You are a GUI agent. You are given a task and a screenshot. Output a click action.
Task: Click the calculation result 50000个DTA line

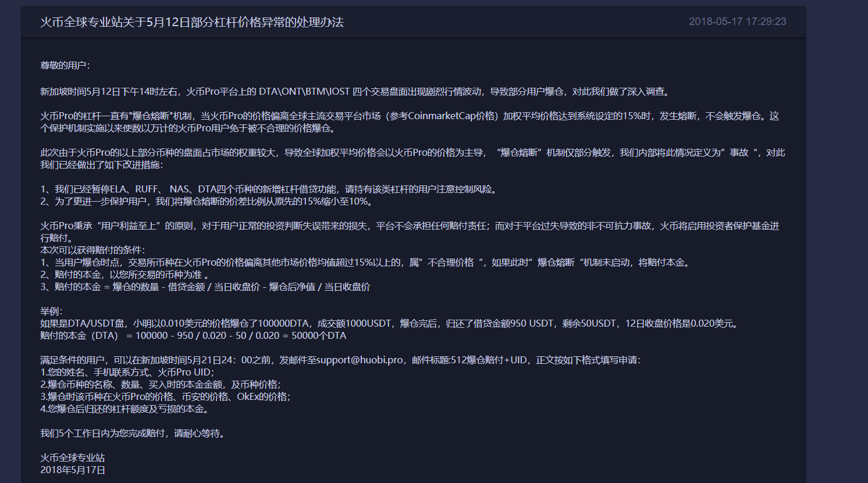point(193,335)
